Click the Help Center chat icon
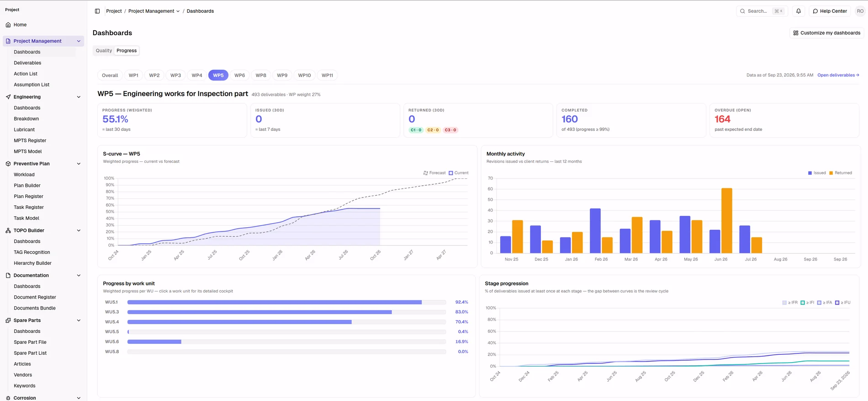Viewport: 868px width, 401px height. tap(815, 11)
